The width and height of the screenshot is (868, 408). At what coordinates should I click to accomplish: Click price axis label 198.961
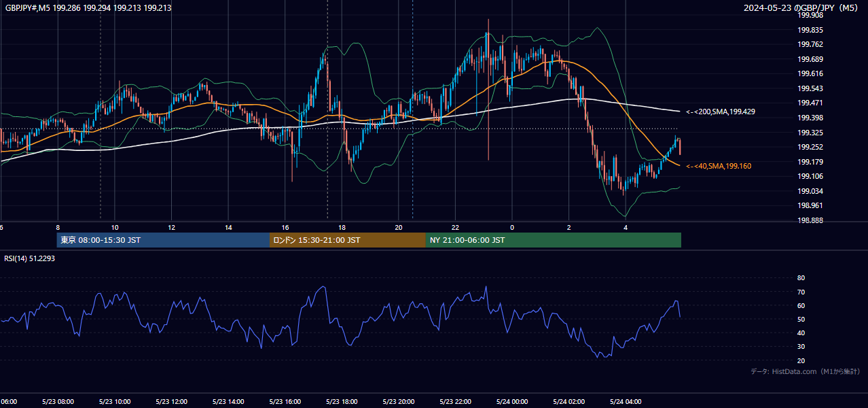click(x=810, y=205)
